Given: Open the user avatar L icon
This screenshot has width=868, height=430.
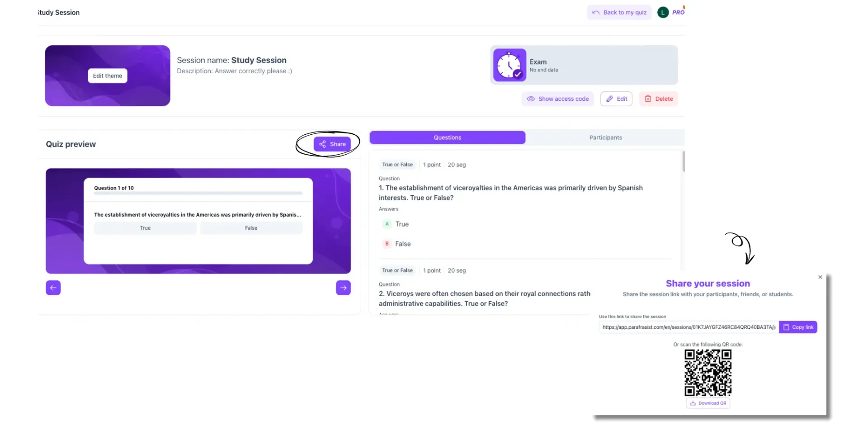Looking at the screenshot, I should coord(663,13).
